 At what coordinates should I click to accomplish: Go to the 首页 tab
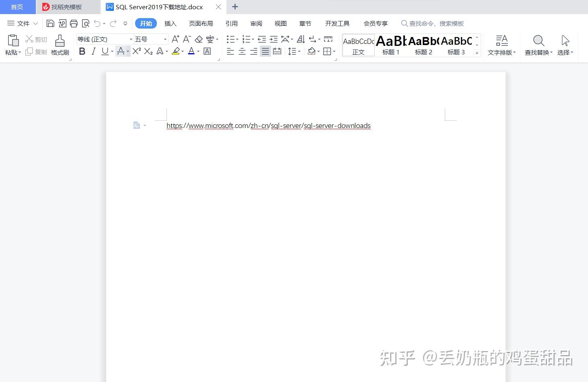pyautogui.click(x=17, y=7)
